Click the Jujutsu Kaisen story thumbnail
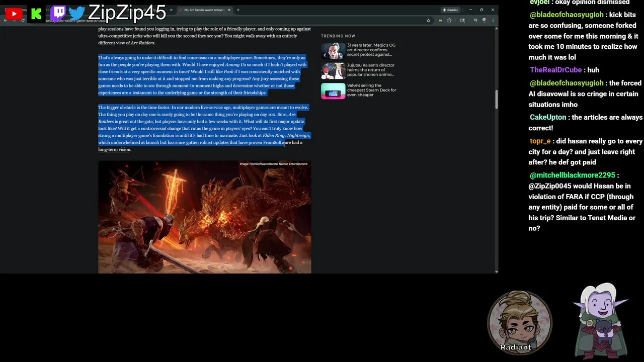 pyautogui.click(x=333, y=71)
